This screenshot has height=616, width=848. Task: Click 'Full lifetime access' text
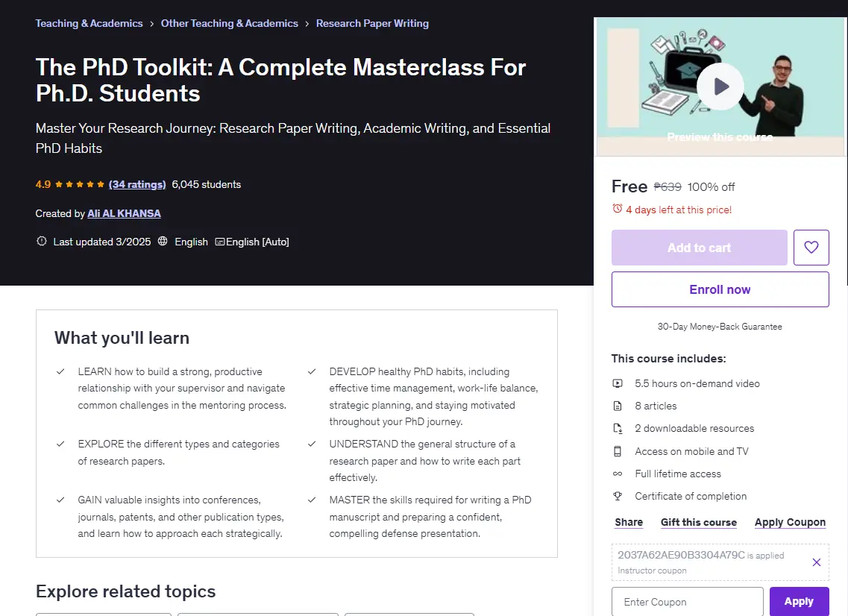(x=678, y=474)
